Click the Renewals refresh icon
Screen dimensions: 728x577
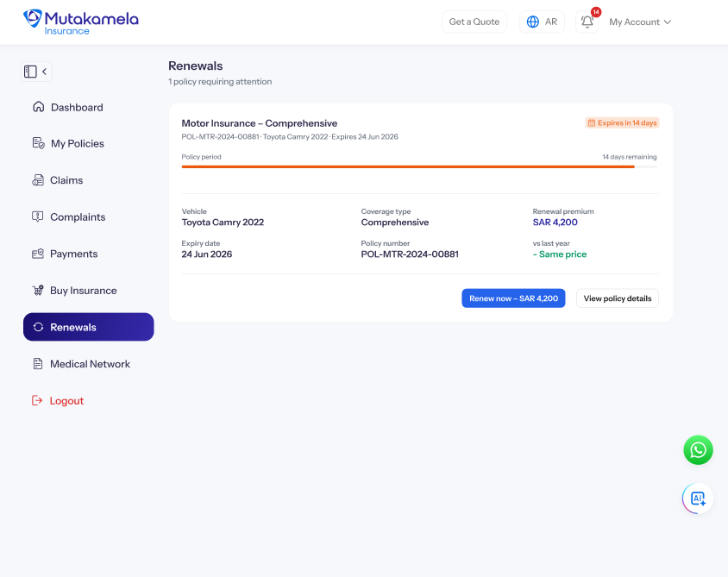tap(39, 327)
